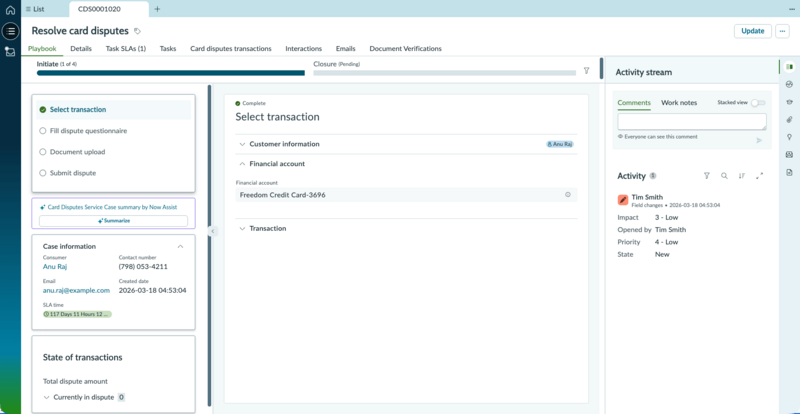
Task: Click inside the comment text box
Action: coord(692,121)
